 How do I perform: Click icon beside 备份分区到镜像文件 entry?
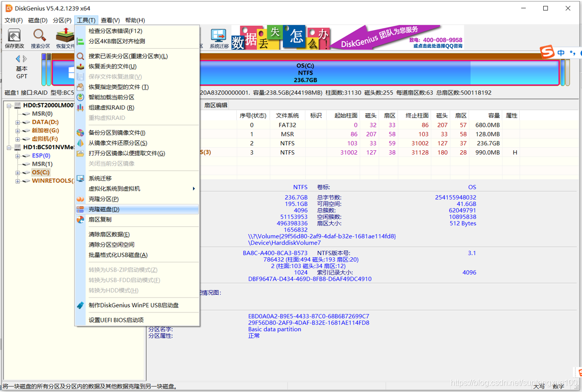coord(80,132)
